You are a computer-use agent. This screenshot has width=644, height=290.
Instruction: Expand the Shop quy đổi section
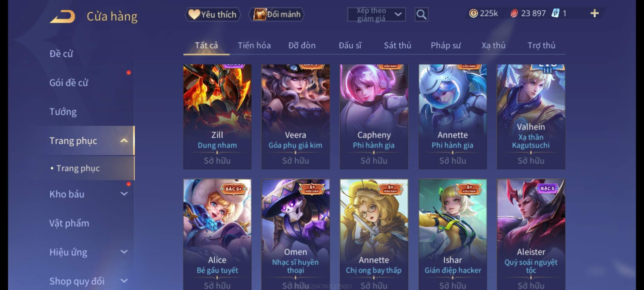(124, 281)
